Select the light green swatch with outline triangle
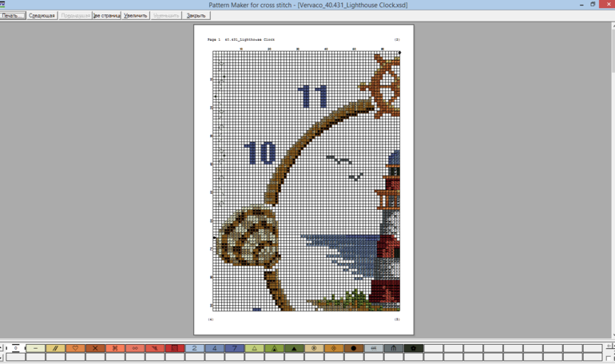The width and height of the screenshot is (615, 364). click(255, 349)
